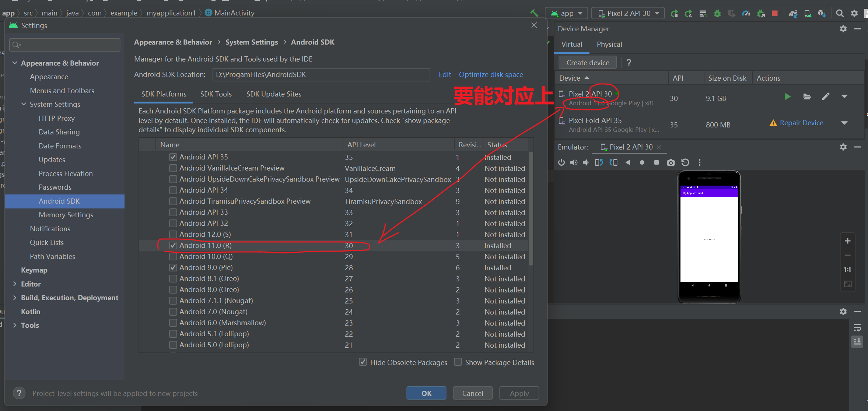Expand the Tools settings section
The width and height of the screenshot is (868, 411).
[15, 325]
